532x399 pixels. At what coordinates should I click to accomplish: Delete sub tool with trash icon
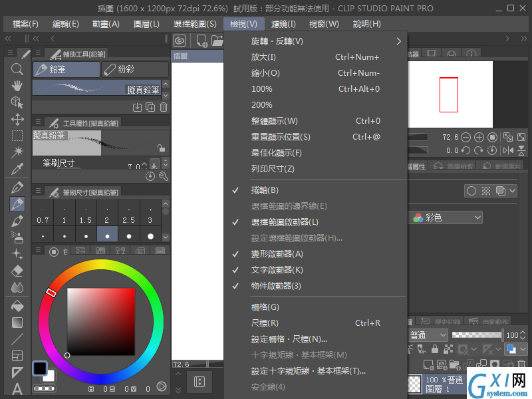(164, 107)
